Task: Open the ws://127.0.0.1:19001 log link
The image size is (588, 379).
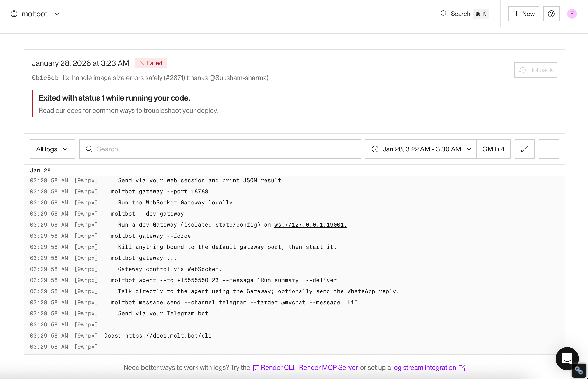Action: tap(310, 225)
